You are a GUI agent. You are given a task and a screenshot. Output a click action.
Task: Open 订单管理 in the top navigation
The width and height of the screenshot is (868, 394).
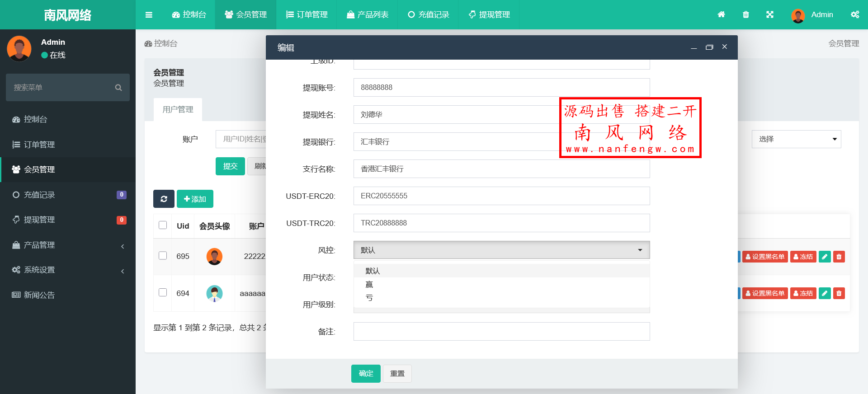(307, 14)
